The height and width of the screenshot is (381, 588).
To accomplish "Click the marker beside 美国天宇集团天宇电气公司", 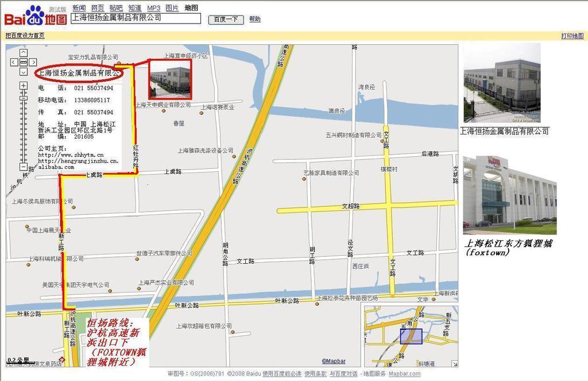I will (110, 291).
